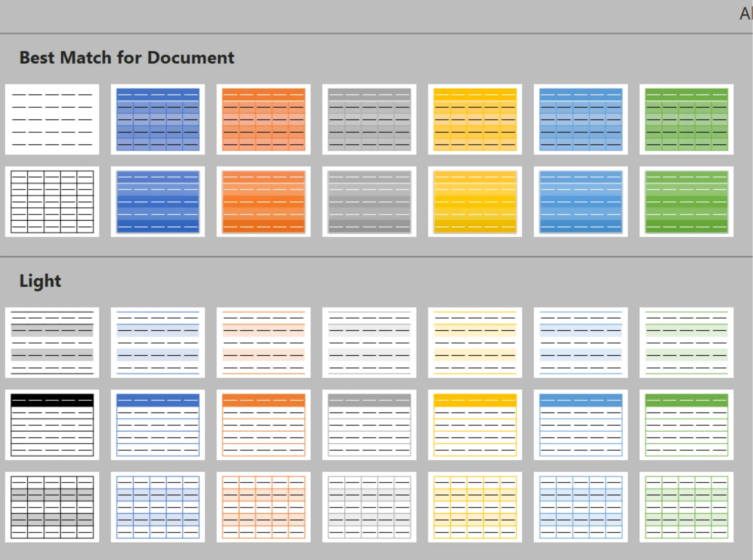Choose the green banded style, second row
This screenshot has height=560, width=753.
[687, 202]
